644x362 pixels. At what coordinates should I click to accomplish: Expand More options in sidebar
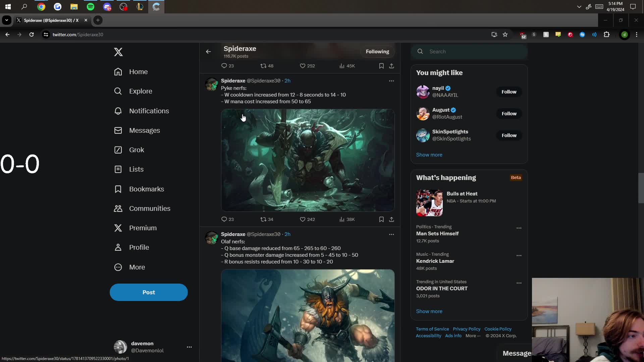(129, 267)
